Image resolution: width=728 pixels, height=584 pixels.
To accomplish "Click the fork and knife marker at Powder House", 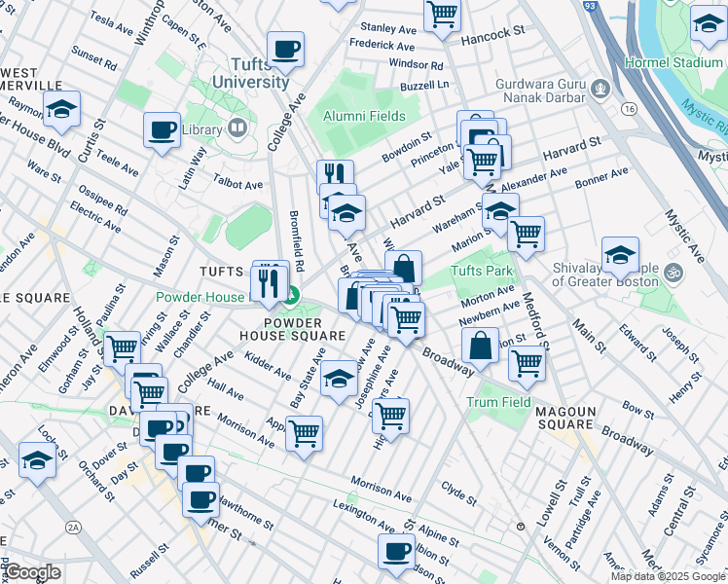I will [x=269, y=284].
